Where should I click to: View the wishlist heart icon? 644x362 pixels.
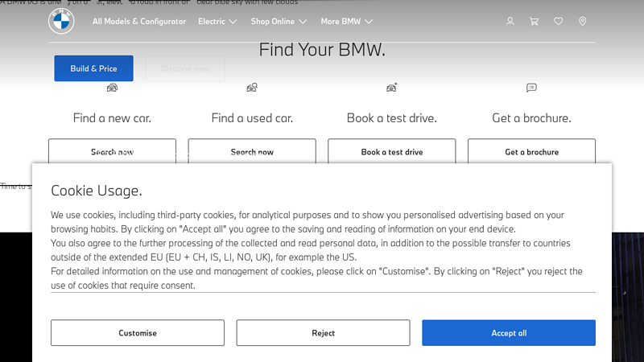coord(558,21)
